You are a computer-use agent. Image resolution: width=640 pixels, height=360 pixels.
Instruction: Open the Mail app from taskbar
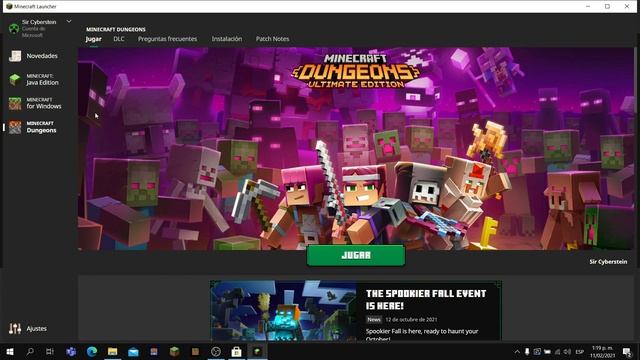[x=133, y=351]
